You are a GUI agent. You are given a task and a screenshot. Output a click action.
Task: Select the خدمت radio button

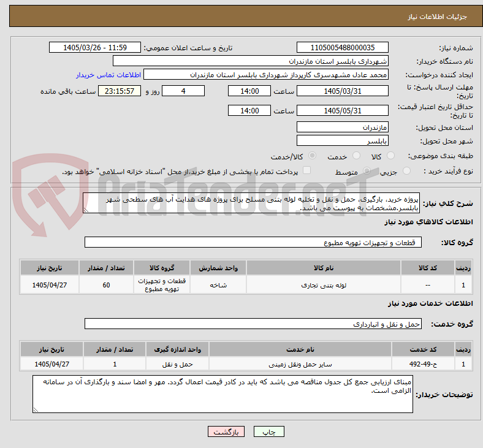coord(356,156)
